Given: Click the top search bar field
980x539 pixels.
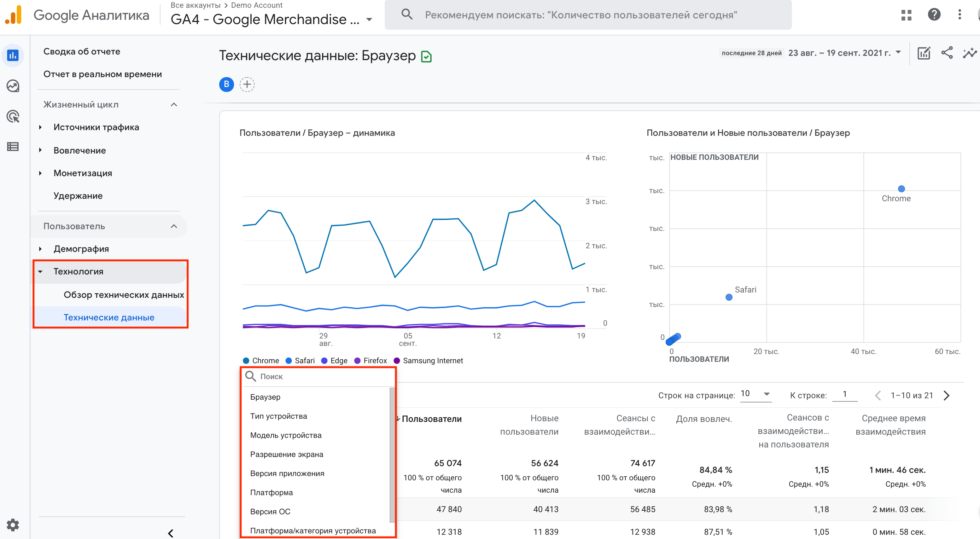Looking at the screenshot, I should [588, 15].
